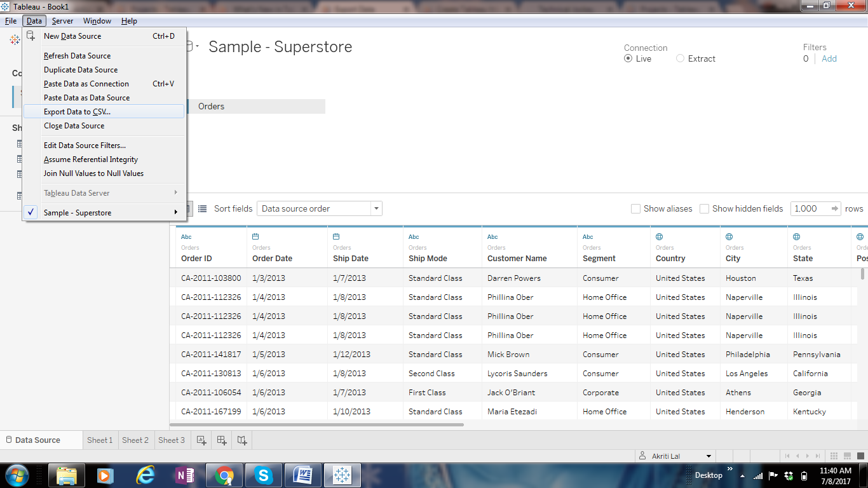
Task: Open the File menu
Action: 11,21
